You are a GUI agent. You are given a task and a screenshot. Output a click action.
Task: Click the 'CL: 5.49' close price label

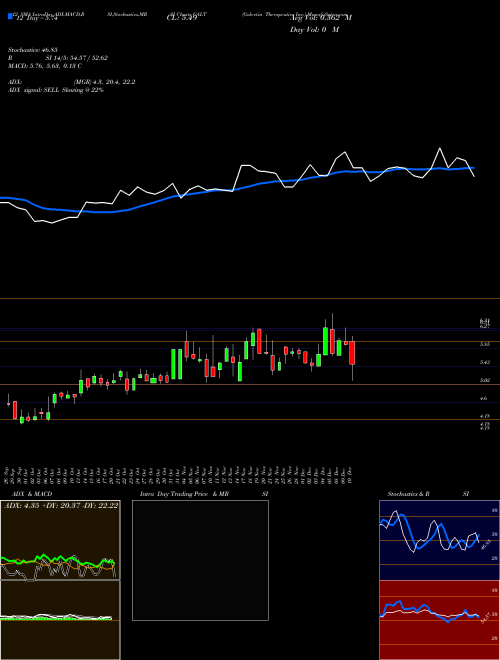pyautogui.click(x=182, y=18)
